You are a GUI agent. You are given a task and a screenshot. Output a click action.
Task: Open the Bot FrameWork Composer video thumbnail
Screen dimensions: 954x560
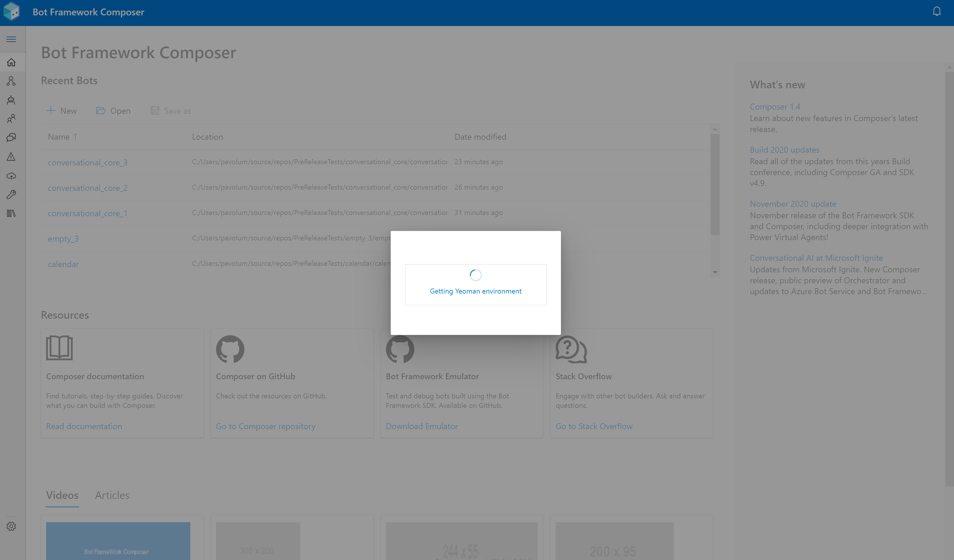click(x=118, y=541)
